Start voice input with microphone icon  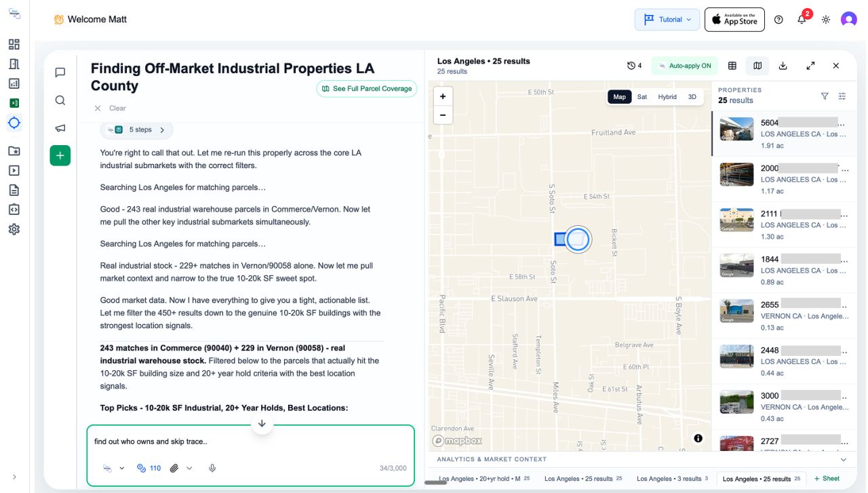click(x=212, y=468)
